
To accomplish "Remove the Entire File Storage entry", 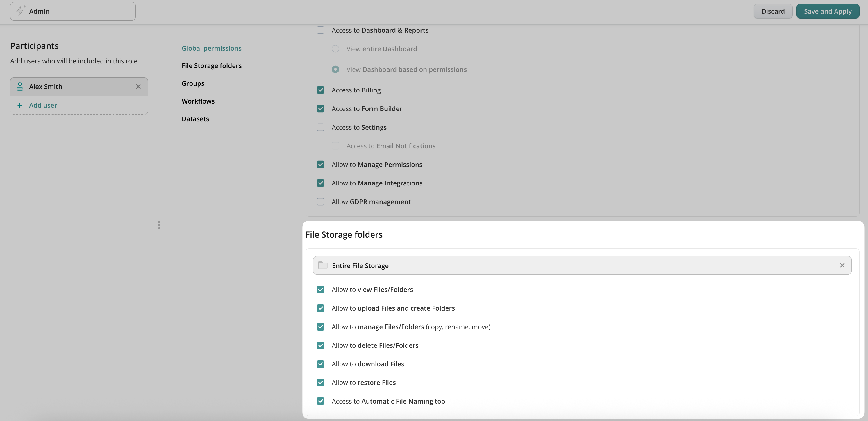I will (x=842, y=265).
